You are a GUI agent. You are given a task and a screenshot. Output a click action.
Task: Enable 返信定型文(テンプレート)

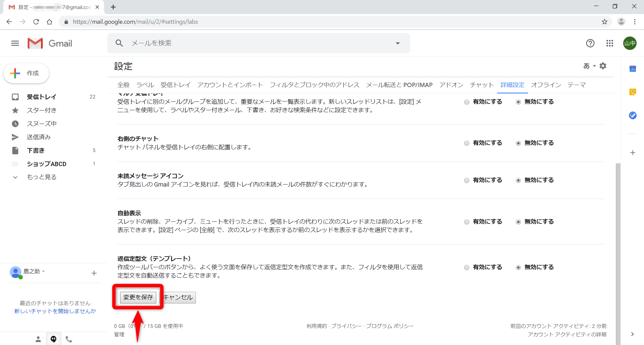(x=467, y=267)
